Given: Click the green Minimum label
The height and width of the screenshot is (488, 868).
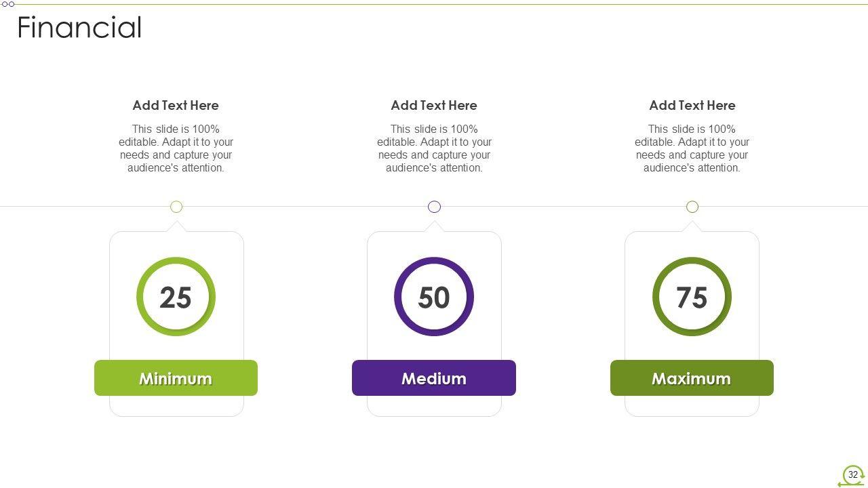Looking at the screenshot, I should pyautogui.click(x=176, y=378).
